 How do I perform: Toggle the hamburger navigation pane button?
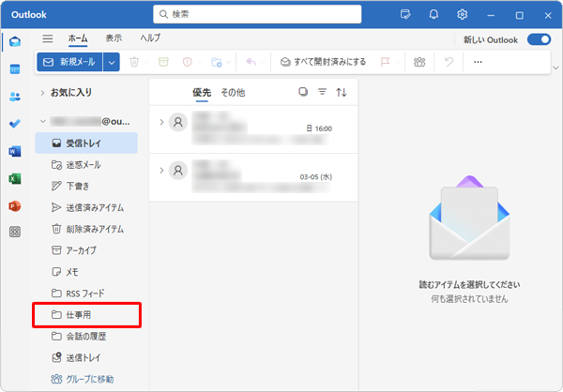[x=48, y=38]
